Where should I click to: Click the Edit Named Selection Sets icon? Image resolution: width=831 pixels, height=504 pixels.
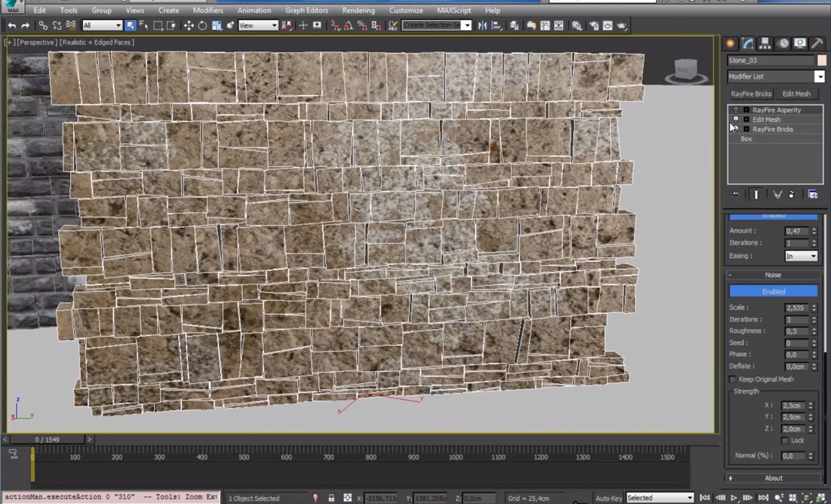(393, 25)
